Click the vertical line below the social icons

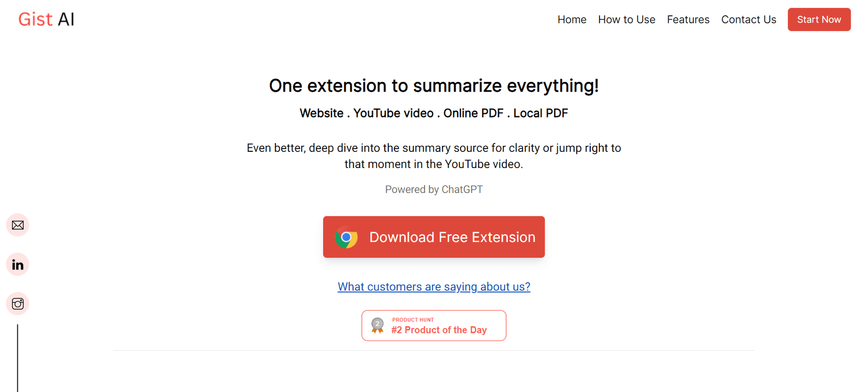pos(18,358)
